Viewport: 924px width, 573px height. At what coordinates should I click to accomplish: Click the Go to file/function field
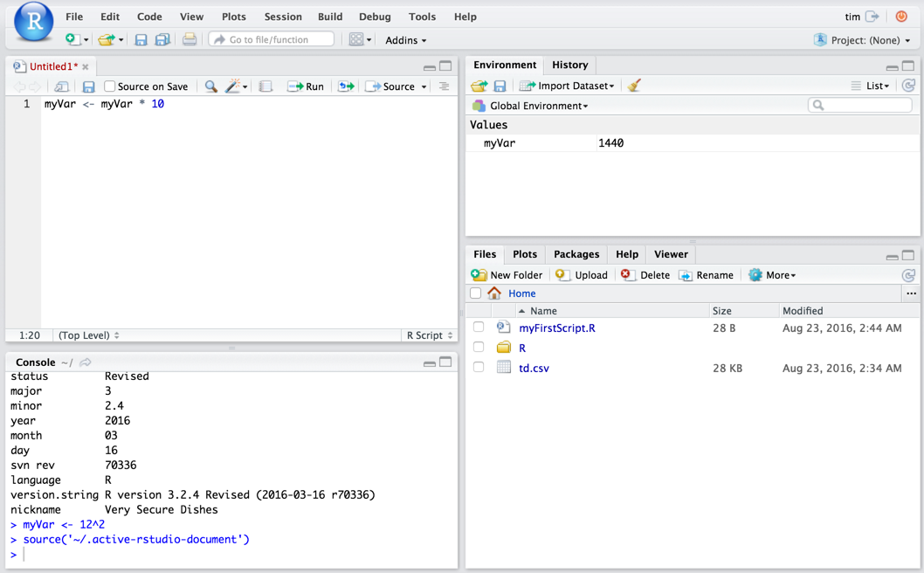[271, 39]
